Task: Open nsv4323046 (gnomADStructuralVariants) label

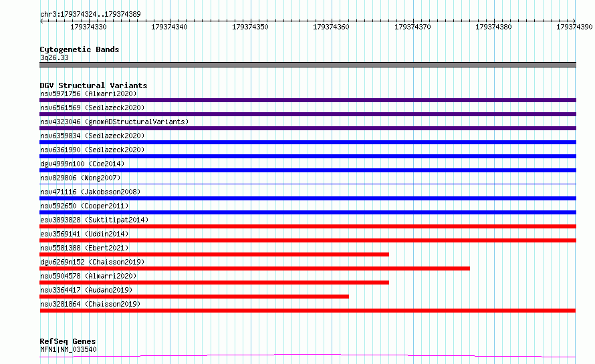Action: click(114, 122)
